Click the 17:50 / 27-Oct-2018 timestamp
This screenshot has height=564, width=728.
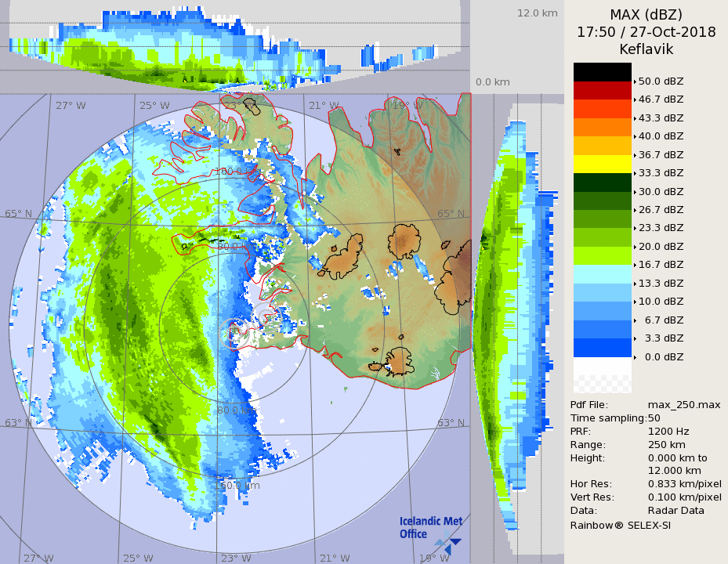coord(646,32)
